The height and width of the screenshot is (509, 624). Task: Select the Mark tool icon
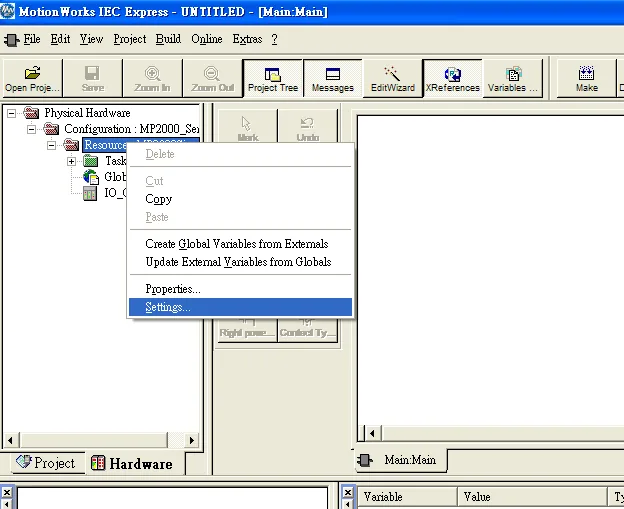[248, 126]
